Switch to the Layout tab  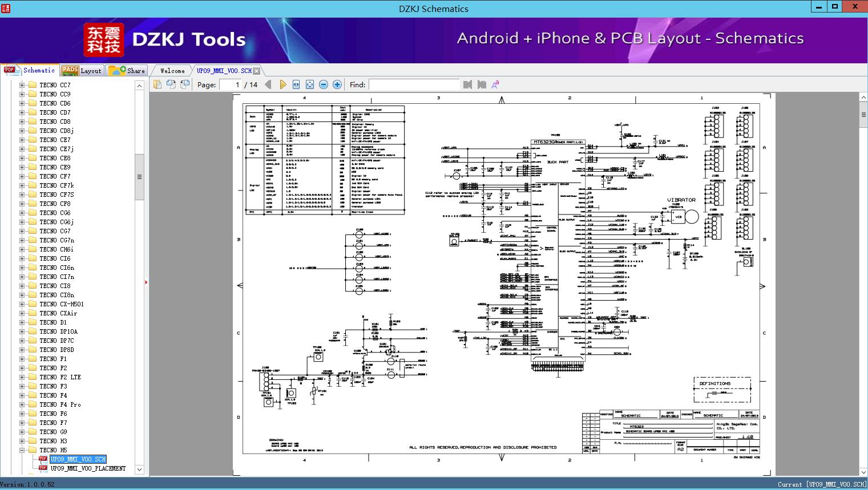click(82, 71)
